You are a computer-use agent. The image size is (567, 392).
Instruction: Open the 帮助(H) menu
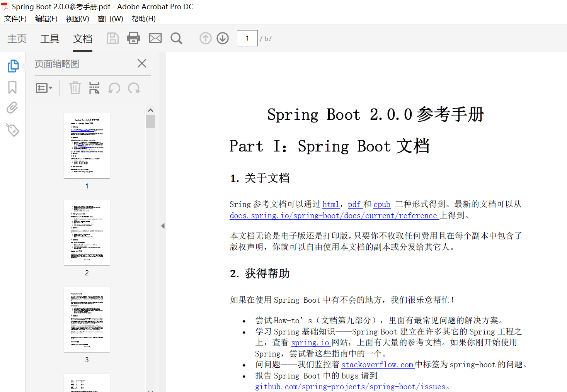(144, 19)
